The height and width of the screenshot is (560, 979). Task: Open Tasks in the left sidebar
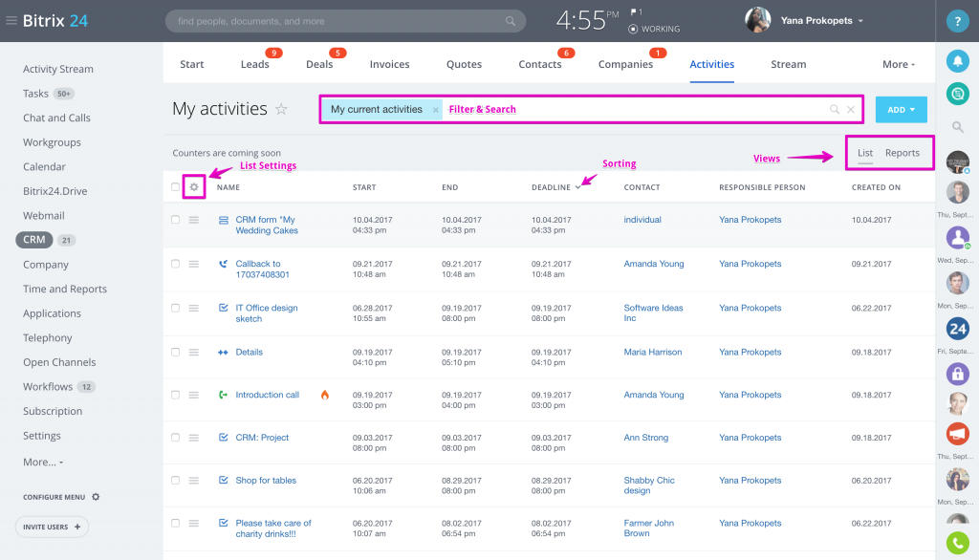pos(35,94)
